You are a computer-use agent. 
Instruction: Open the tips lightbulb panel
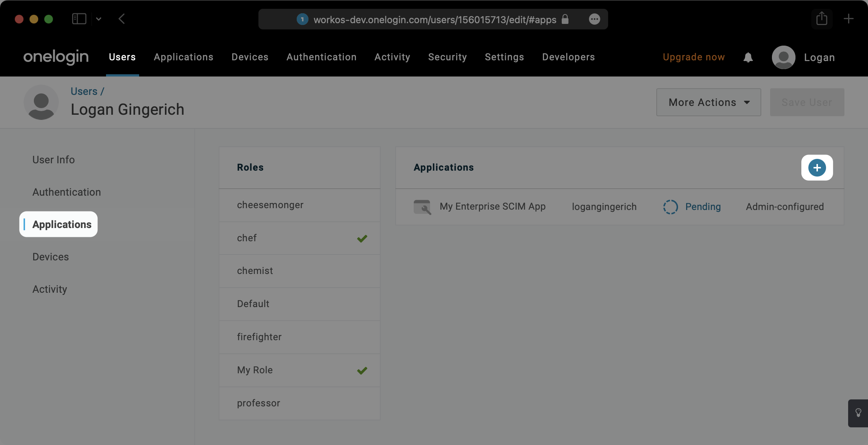pos(859,413)
